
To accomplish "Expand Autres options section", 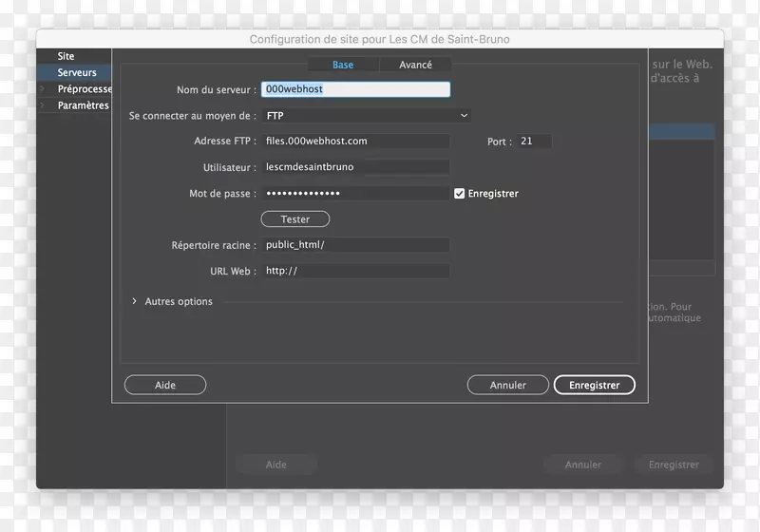I will [x=134, y=301].
